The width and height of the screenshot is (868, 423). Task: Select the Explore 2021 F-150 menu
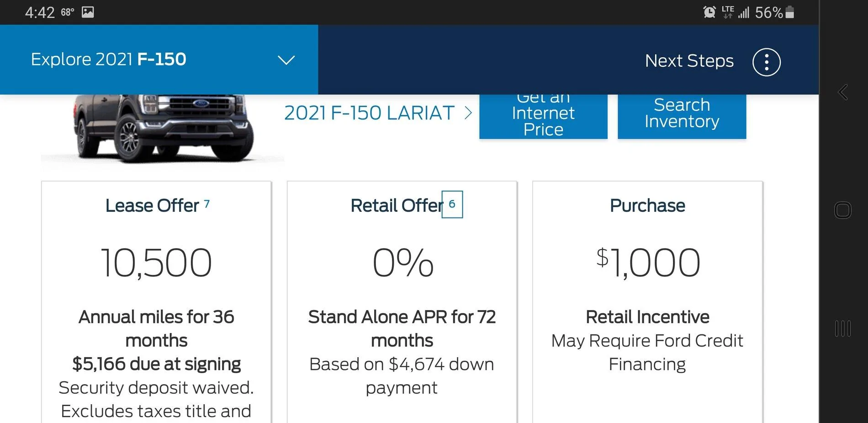pos(109,59)
